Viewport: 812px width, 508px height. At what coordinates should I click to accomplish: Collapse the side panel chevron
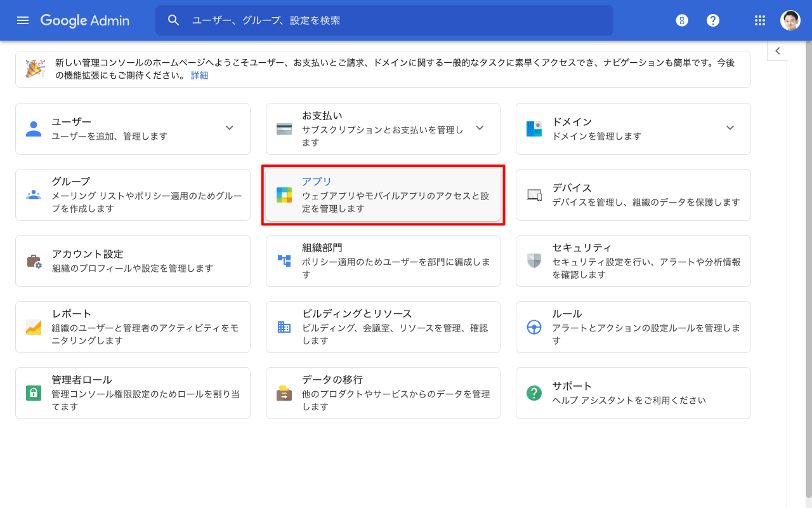coord(777,51)
